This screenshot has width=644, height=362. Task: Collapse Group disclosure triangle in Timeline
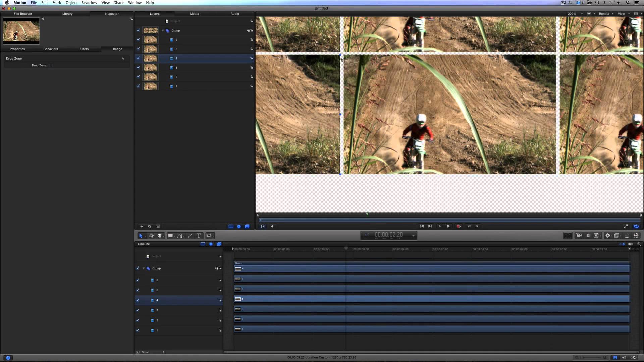[x=144, y=268]
